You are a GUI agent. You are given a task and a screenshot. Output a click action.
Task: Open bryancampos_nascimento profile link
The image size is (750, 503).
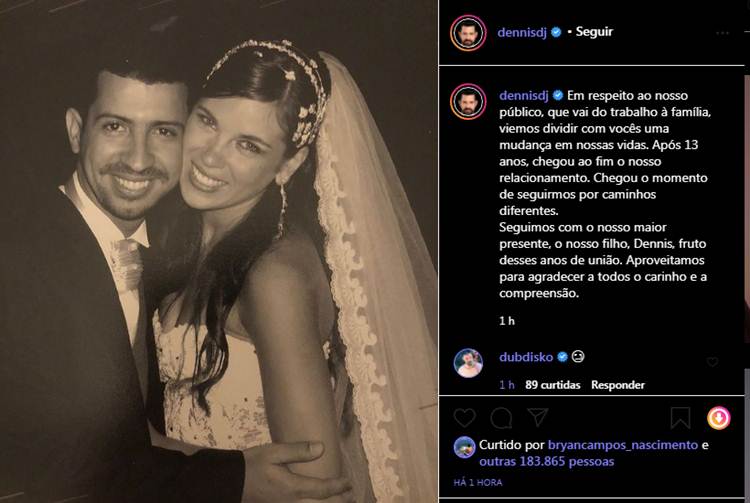pyautogui.click(x=623, y=445)
